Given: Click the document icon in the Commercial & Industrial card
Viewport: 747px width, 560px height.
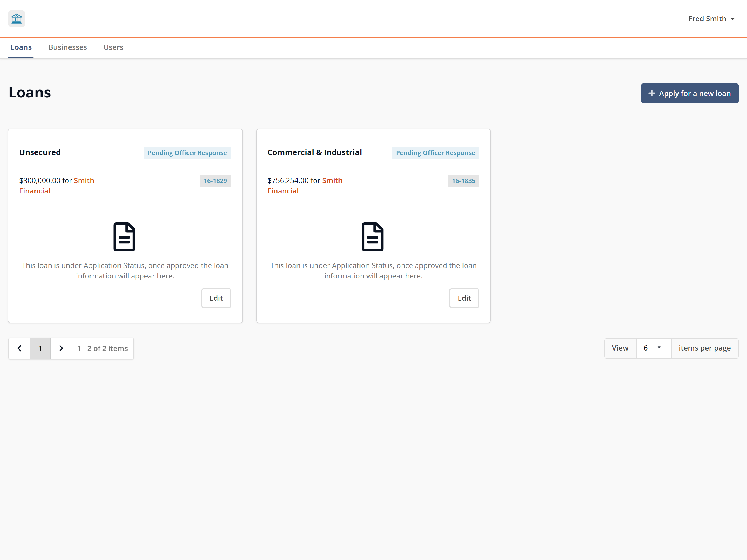Looking at the screenshot, I should coord(372,237).
